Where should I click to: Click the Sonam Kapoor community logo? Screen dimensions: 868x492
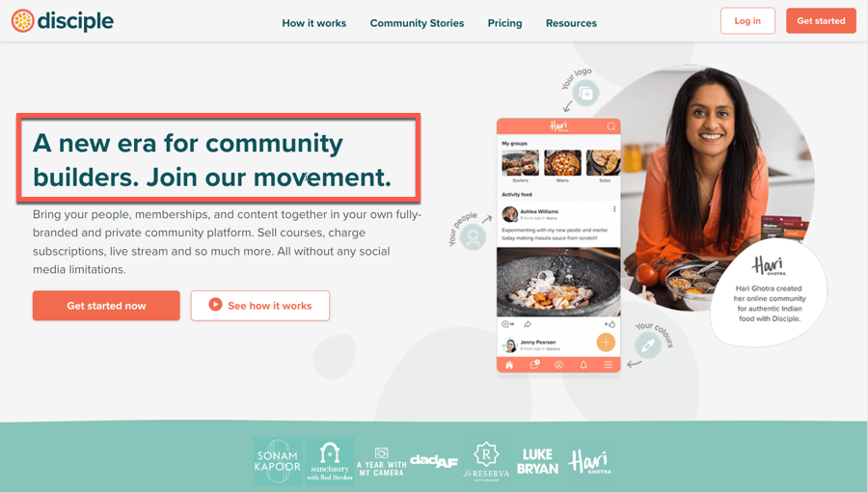click(x=278, y=461)
